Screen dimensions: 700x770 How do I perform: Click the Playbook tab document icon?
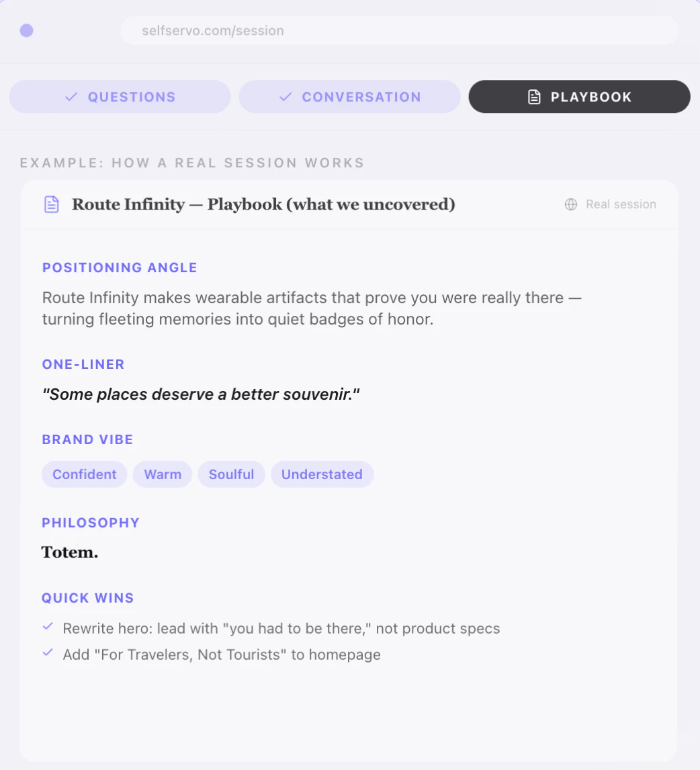(534, 97)
